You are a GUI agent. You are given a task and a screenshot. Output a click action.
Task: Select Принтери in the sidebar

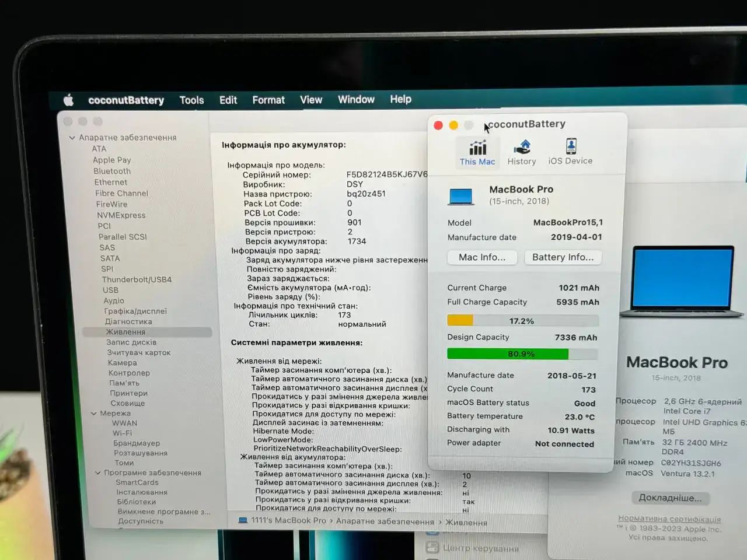(128, 393)
